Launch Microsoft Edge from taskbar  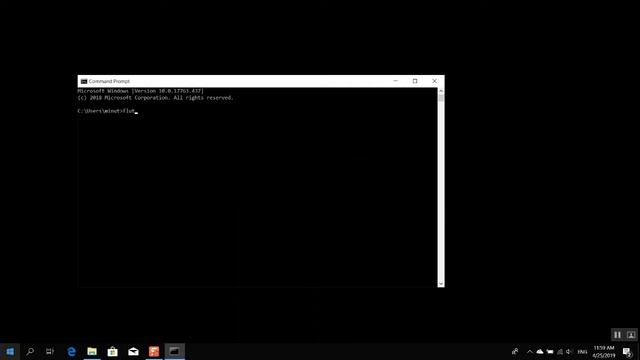71,351
